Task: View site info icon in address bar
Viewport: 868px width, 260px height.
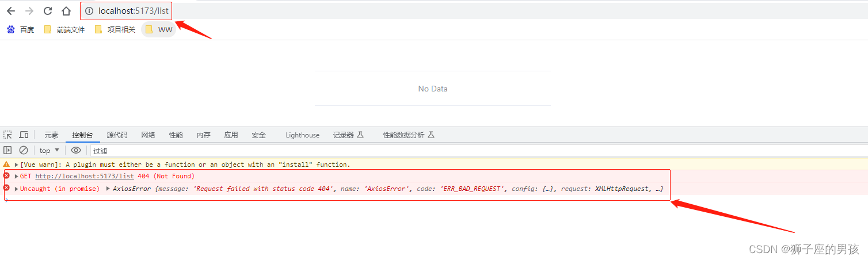Action: pyautogui.click(x=89, y=11)
